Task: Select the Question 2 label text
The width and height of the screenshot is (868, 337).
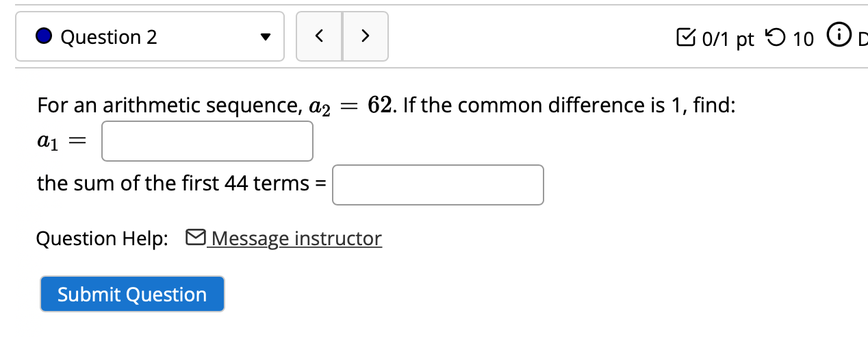Action: click(x=109, y=37)
